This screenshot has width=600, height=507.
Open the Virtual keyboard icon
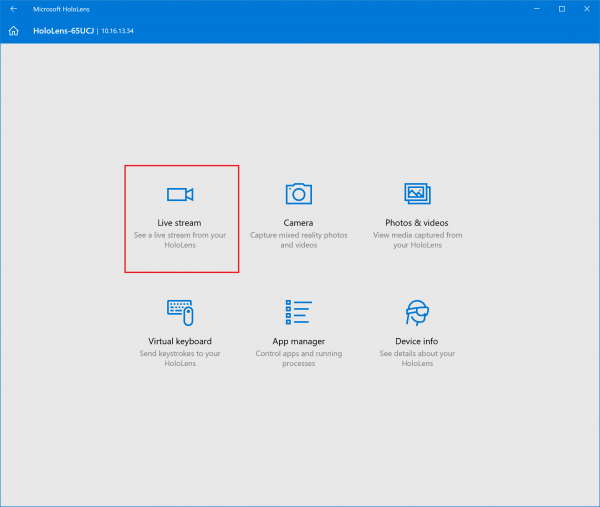(180, 313)
